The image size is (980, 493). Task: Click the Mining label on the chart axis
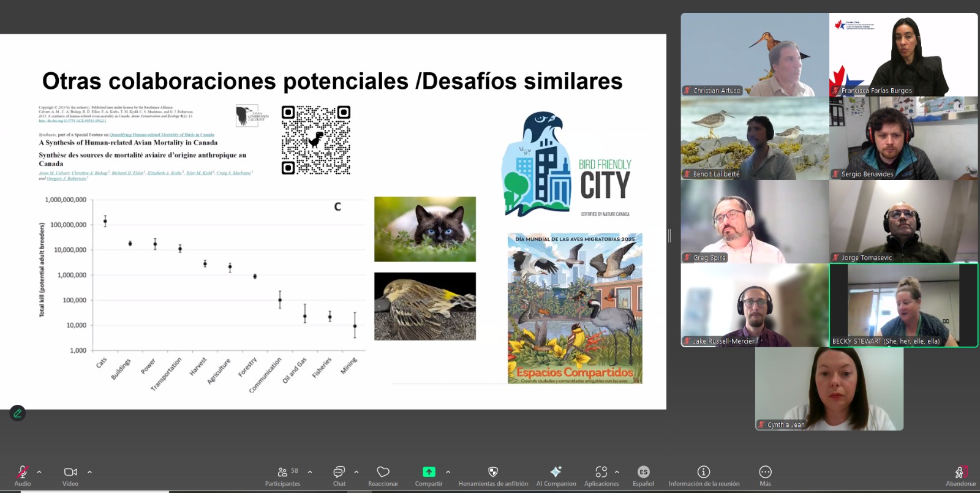point(349,366)
